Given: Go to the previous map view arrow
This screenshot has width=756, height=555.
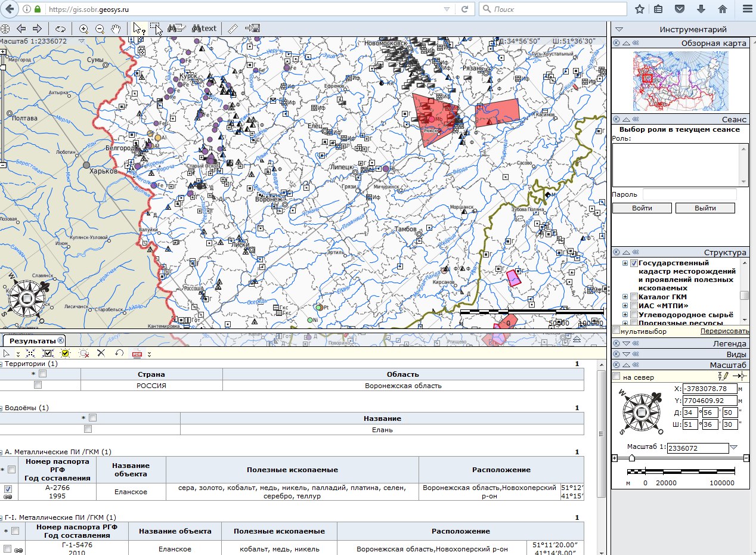Looking at the screenshot, I should (21, 29).
